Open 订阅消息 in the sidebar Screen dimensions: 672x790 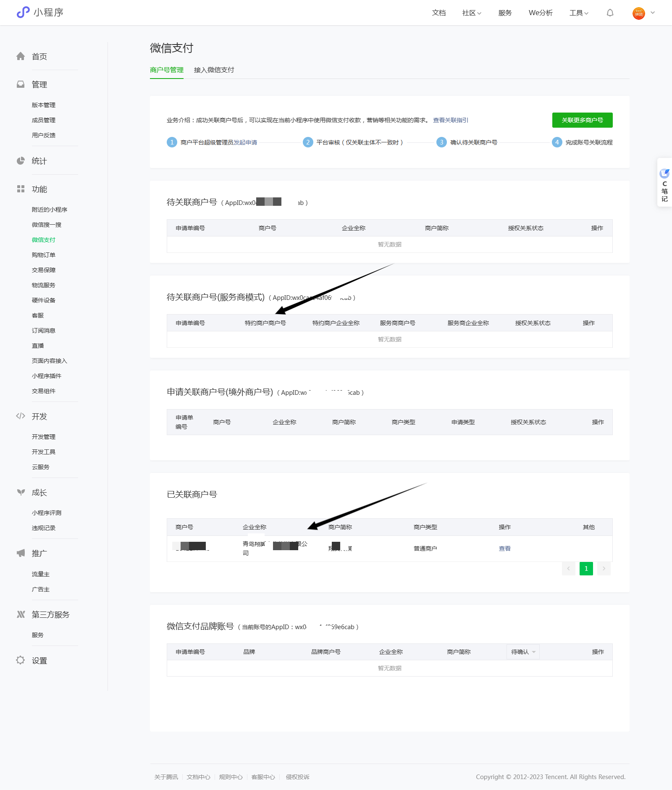click(44, 331)
